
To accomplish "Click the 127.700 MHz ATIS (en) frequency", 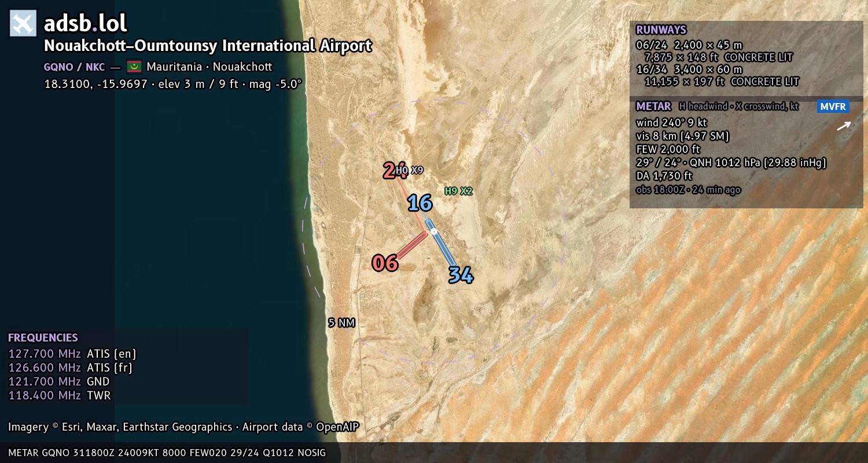I will [x=72, y=354].
